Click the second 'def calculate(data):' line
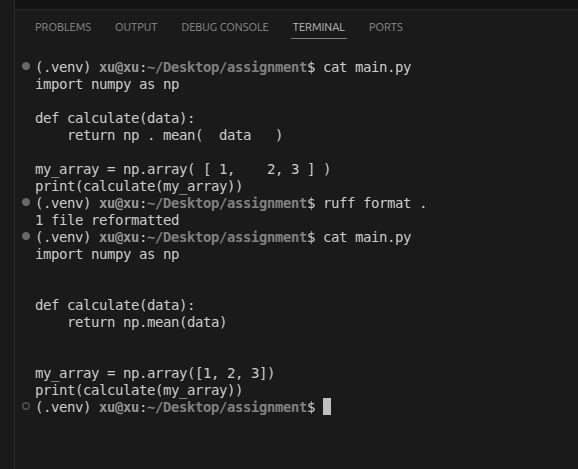This screenshot has width=578, height=469. (115, 306)
